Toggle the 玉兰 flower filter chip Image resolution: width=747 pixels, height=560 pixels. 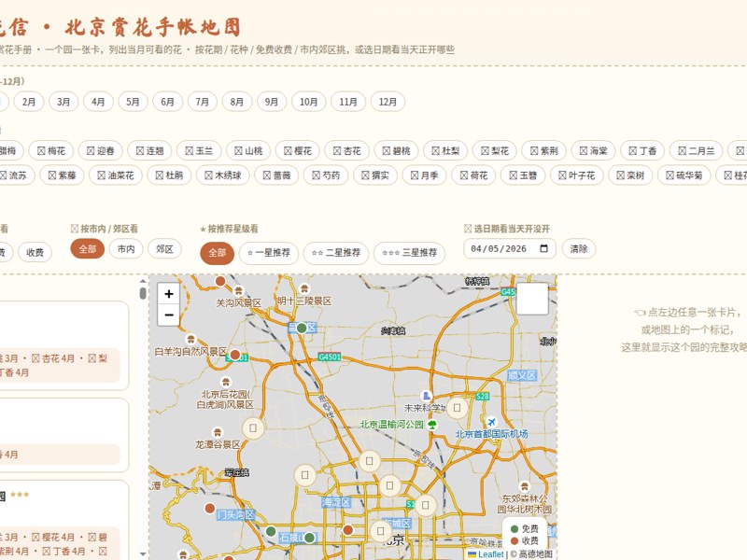[199, 151]
